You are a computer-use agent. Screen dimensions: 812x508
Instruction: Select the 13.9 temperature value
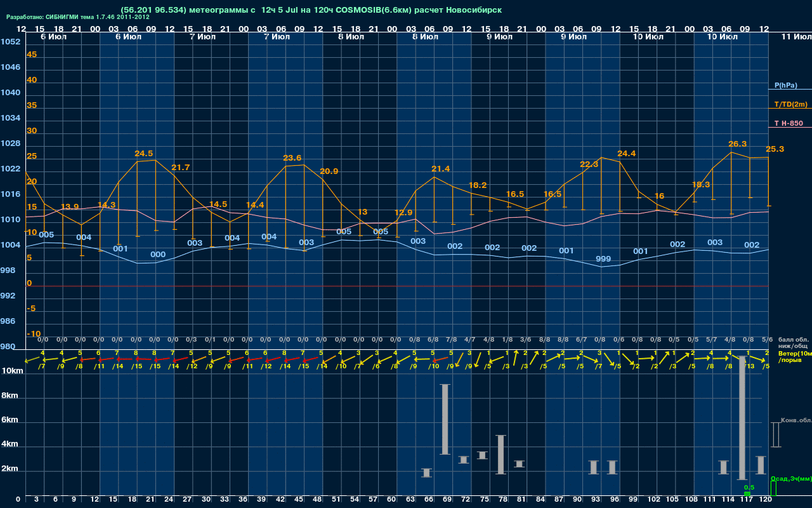[70, 207]
